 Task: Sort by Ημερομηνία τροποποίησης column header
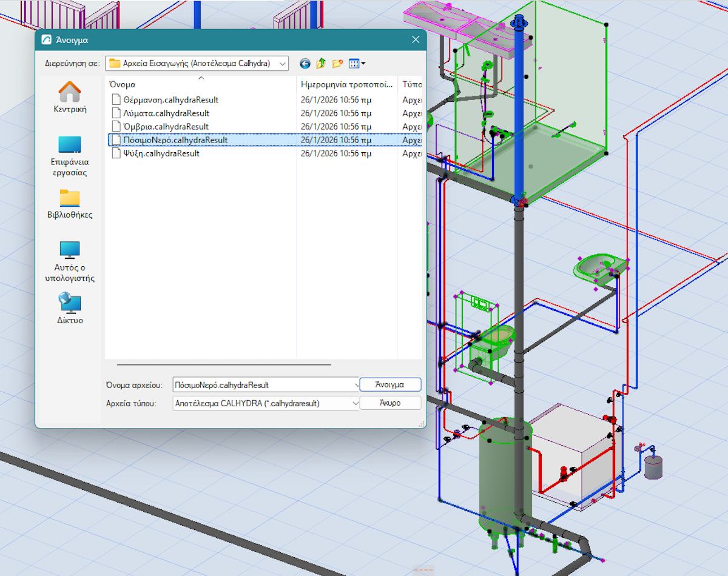click(346, 84)
